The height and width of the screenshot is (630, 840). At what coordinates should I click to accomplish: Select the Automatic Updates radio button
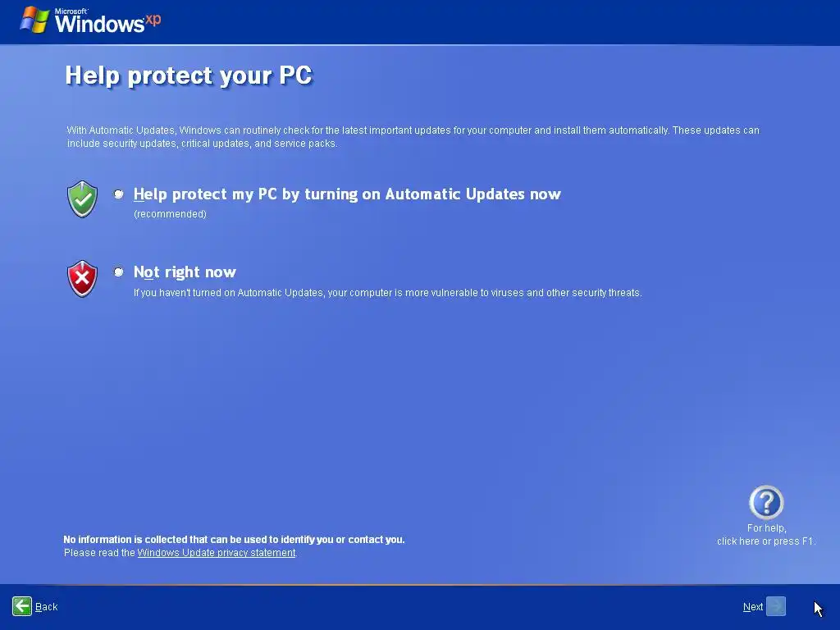(118, 194)
